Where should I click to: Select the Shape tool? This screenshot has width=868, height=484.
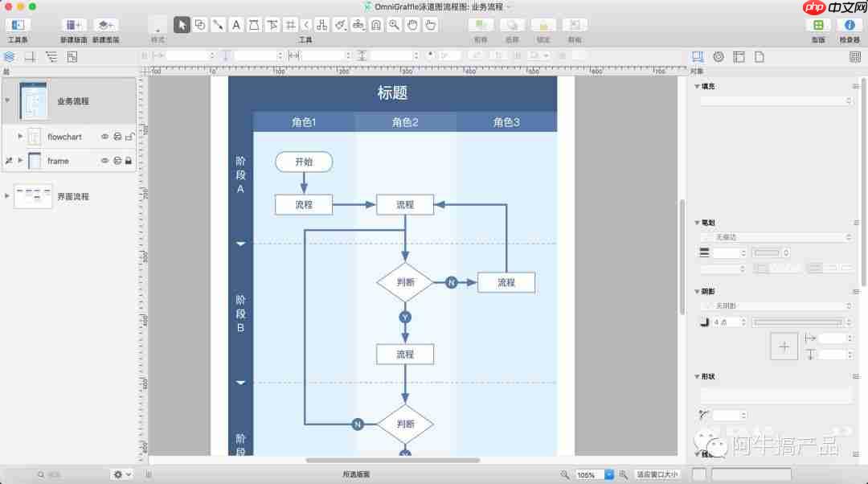click(200, 25)
